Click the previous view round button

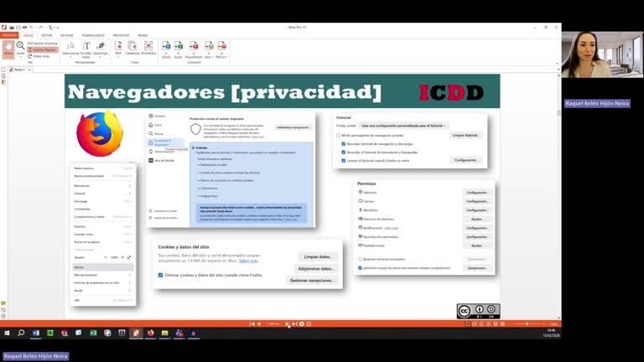302,323
